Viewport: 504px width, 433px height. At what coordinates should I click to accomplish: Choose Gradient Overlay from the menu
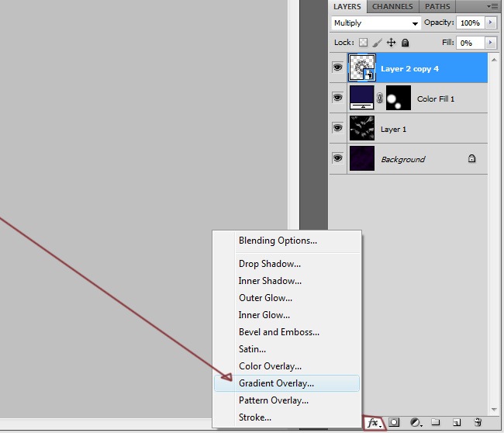click(287, 383)
